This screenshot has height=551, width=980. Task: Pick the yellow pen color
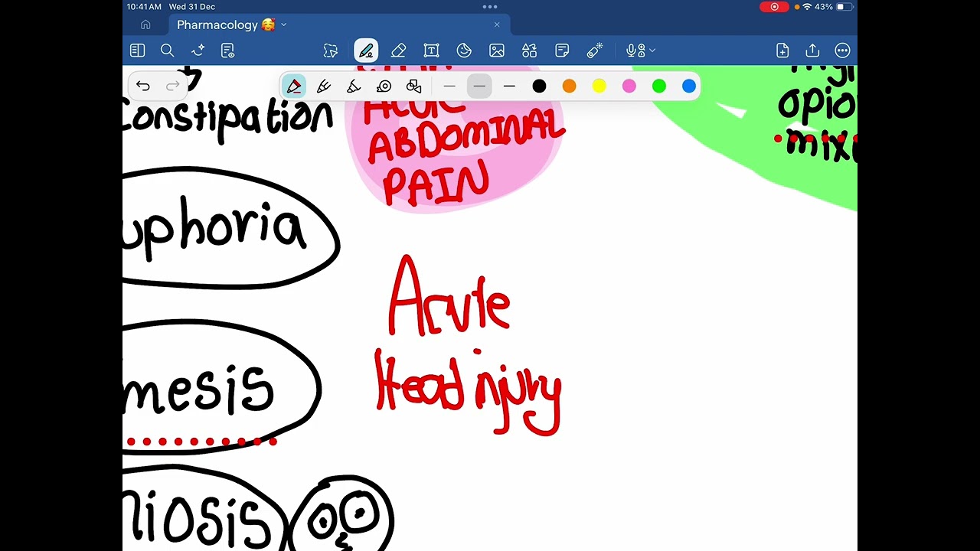pyautogui.click(x=599, y=86)
